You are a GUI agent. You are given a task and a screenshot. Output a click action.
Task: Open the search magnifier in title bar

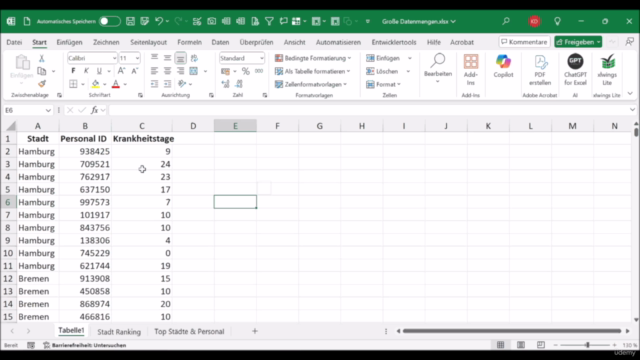click(506, 21)
